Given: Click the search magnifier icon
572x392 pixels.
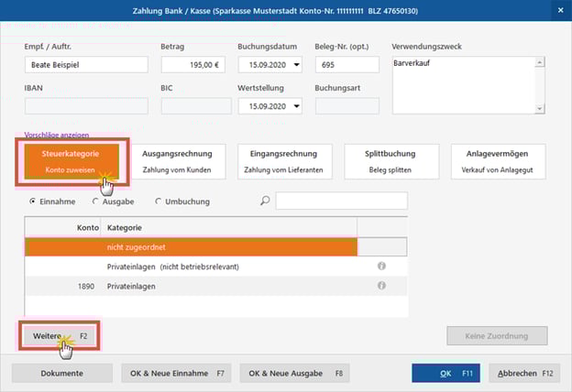Looking at the screenshot, I should tap(265, 201).
